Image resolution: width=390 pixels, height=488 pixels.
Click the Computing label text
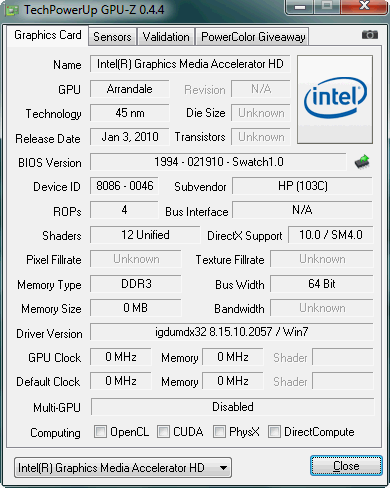pyautogui.click(x=55, y=433)
